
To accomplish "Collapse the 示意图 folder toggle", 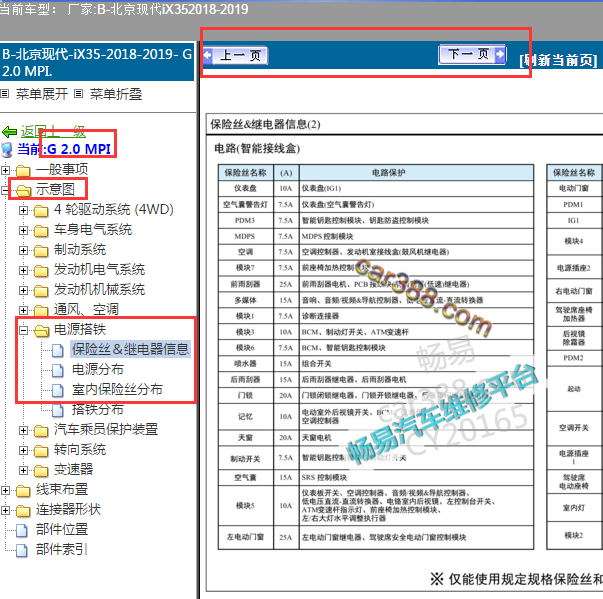I will (x=5, y=190).
